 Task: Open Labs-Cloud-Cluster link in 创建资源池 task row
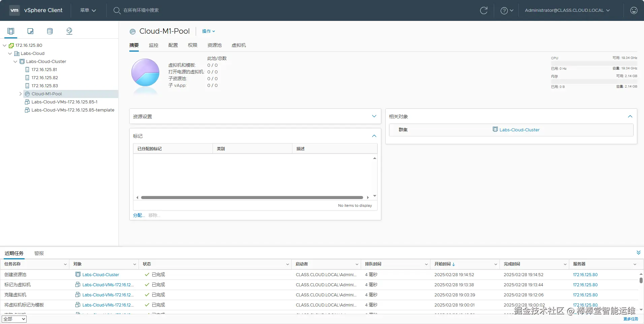click(x=101, y=275)
